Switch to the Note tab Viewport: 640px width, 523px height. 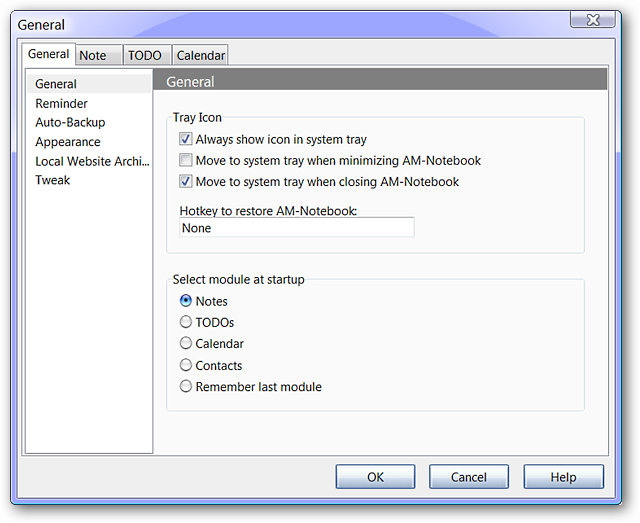[x=99, y=55]
